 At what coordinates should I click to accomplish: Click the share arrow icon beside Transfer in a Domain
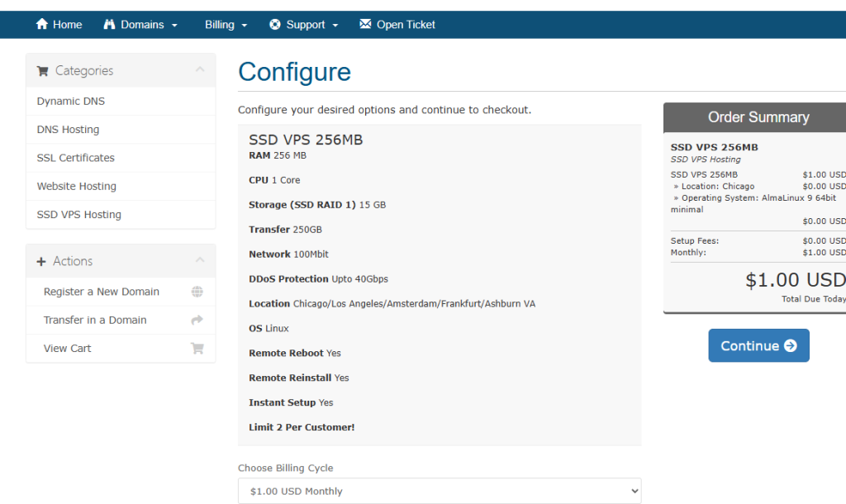click(x=197, y=320)
